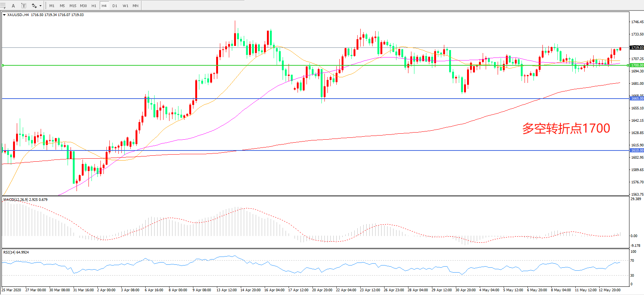Open the arrows tool dropdown arrow

40,6
